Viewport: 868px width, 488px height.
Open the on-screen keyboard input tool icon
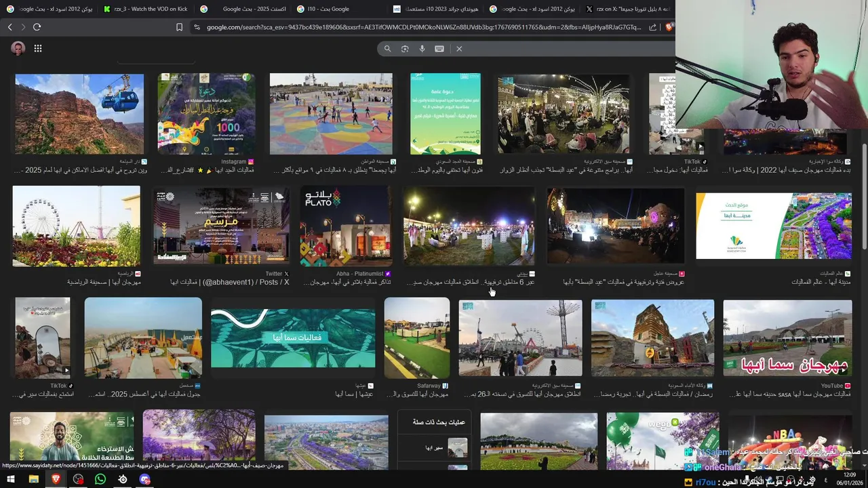[439, 49]
